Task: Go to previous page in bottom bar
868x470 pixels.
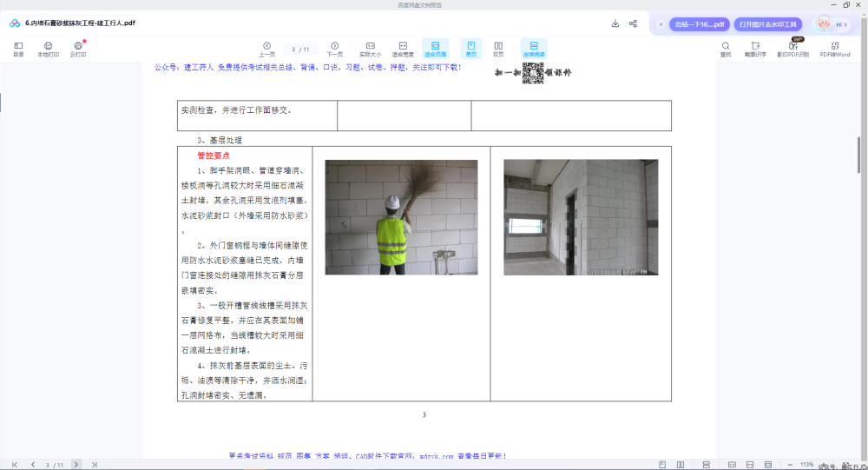Action: pos(33,465)
